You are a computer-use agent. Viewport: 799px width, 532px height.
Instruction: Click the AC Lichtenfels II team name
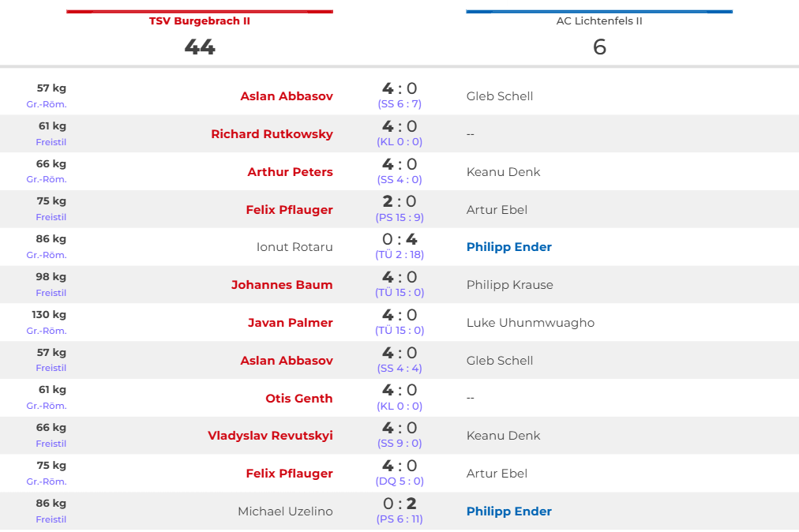coord(598,21)
